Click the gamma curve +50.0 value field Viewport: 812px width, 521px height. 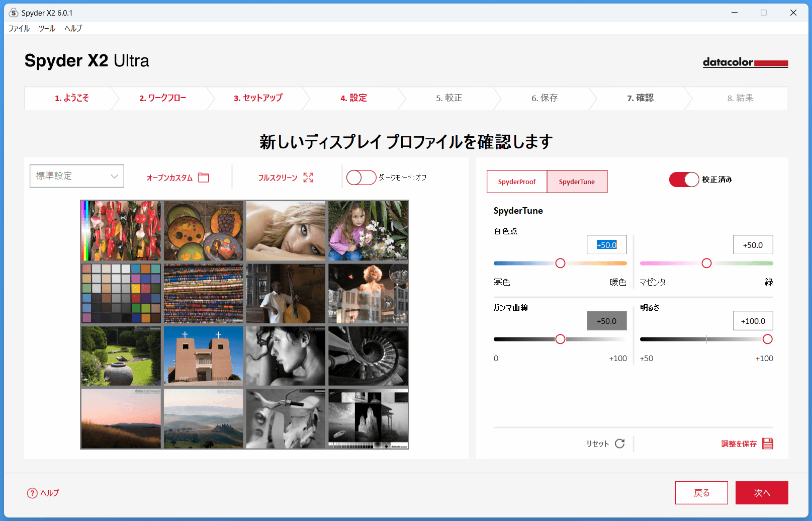point(607,321)
